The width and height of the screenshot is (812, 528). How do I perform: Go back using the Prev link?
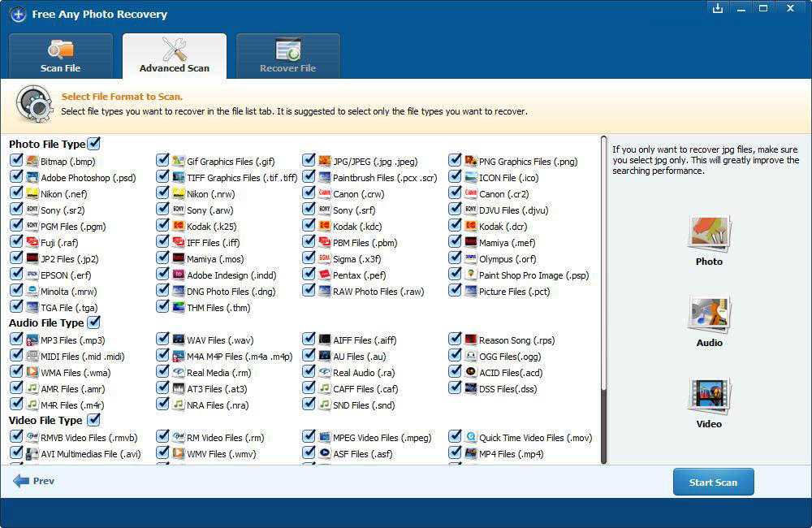pos(34,481)
